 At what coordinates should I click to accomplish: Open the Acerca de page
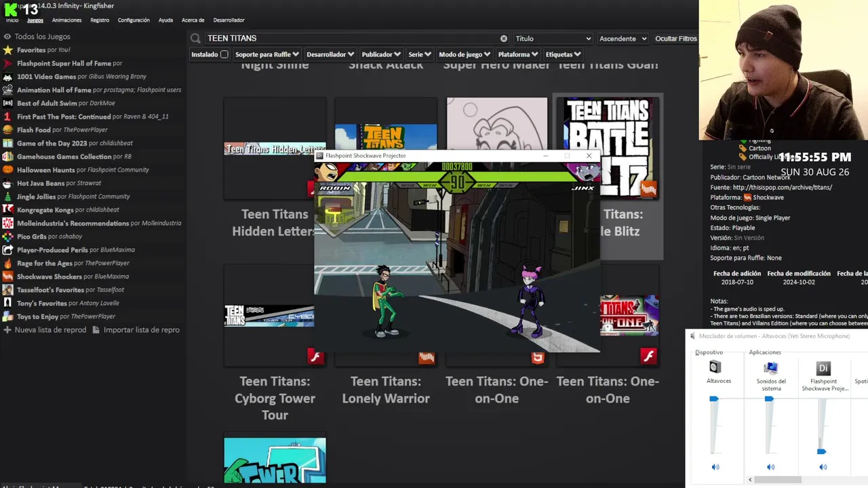click(193, 20)
